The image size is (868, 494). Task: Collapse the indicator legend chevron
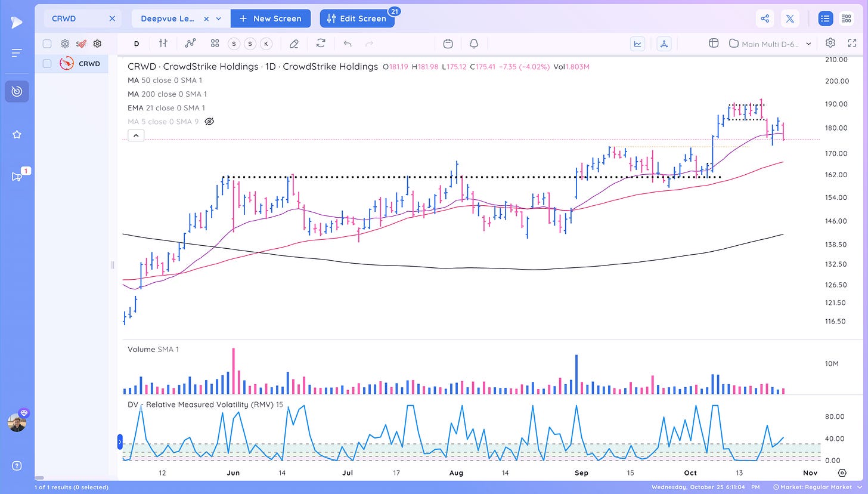coord(135,135)
